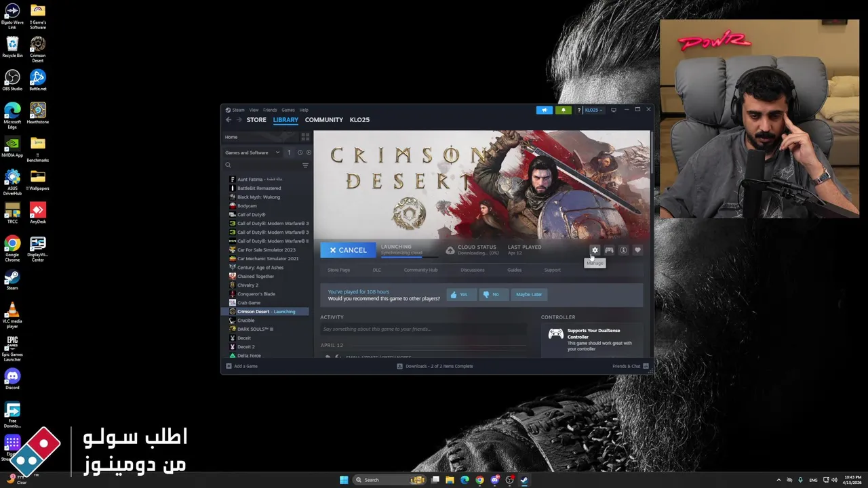The image size is (868, 488).
Task: Click the launching progress bar
Action: 409,257
